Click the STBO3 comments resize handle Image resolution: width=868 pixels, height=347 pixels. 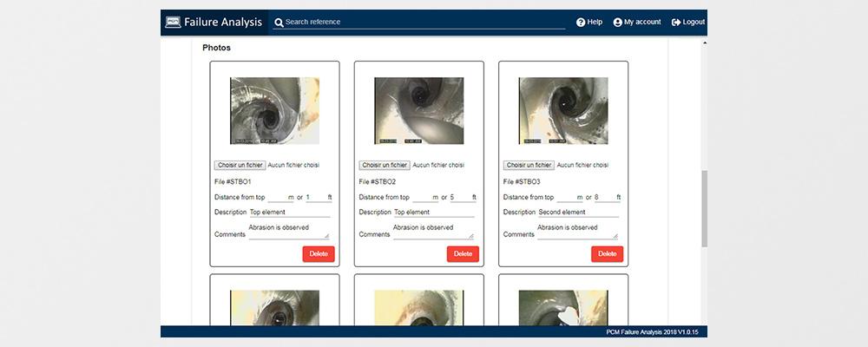click(x=615, y=236)
